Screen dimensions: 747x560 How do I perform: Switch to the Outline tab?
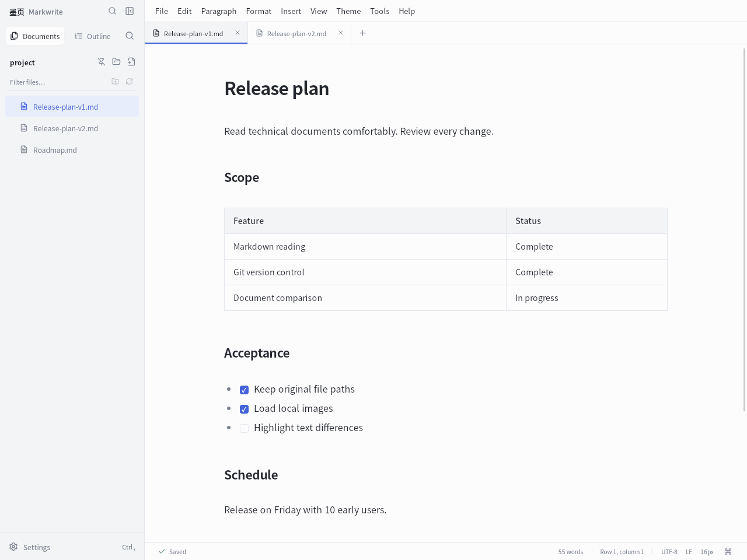pos(93,36)
